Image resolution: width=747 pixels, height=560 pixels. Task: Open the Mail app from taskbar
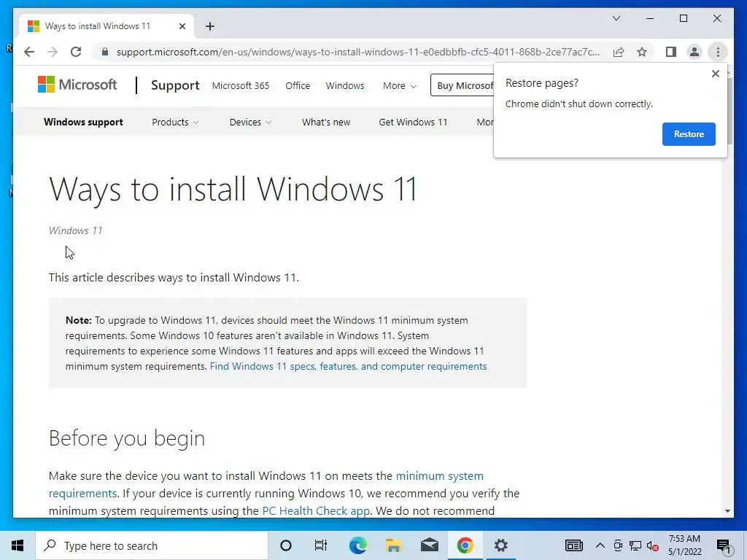coord(429,545)
